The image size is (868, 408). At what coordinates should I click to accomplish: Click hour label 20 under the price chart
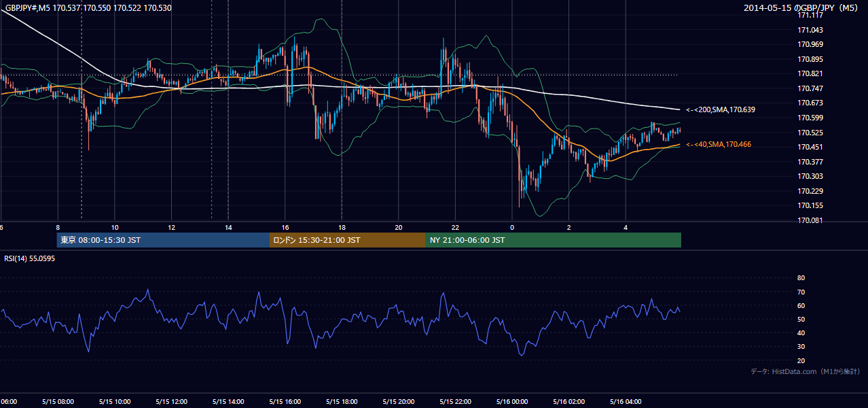(399, 228)
